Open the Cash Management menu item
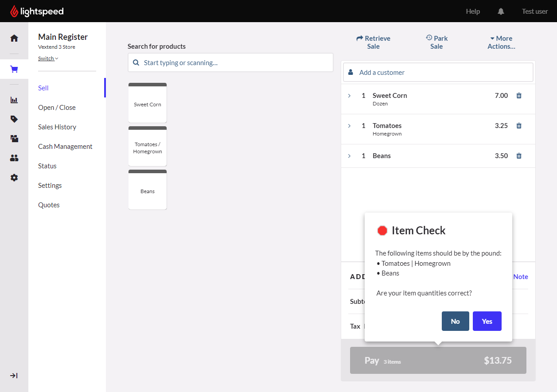Image resolution: width=557 pixels, height=392 pixels. point(65,147)
